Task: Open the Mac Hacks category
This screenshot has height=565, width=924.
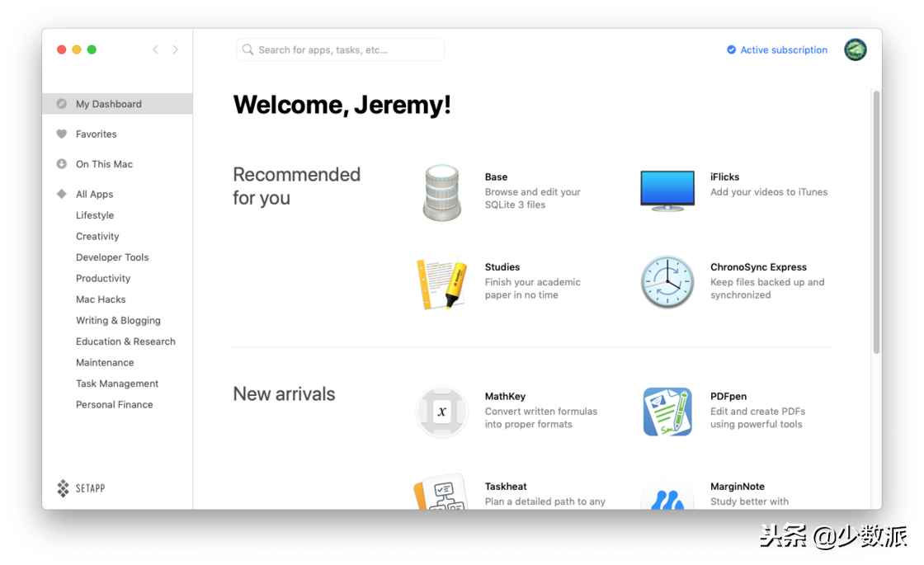Action: tap(101, 299)
